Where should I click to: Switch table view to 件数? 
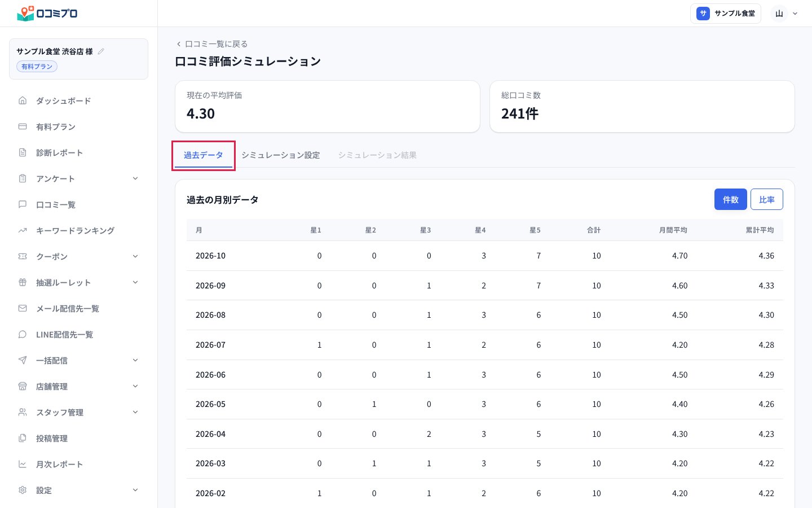731,199
